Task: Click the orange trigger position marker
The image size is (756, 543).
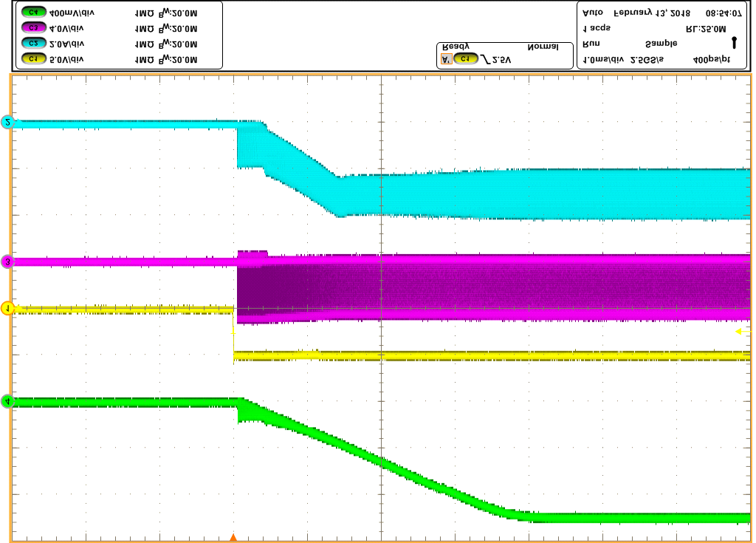Action: [233, 538]
